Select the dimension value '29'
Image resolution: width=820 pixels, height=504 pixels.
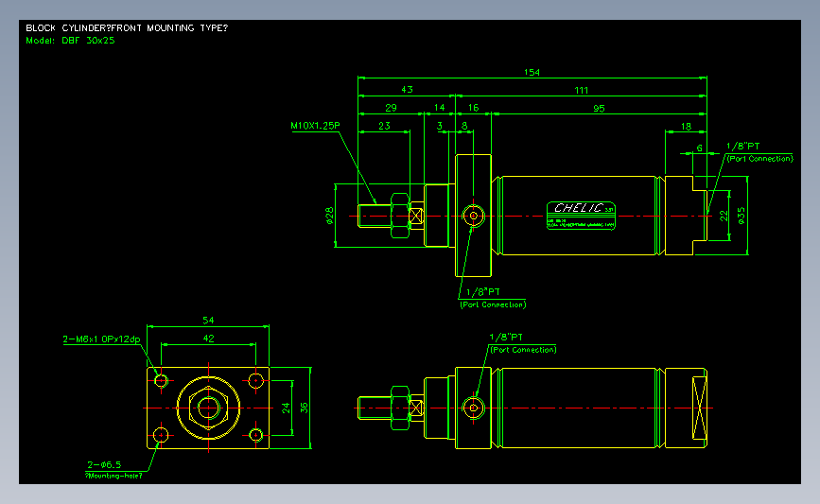pyautogui.click(x=391, y=108)
